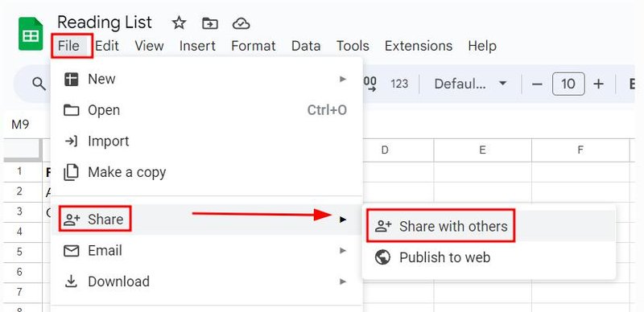Select row 7 header
This screenshot has height=312, width=644.
click(x=19, y=292)
